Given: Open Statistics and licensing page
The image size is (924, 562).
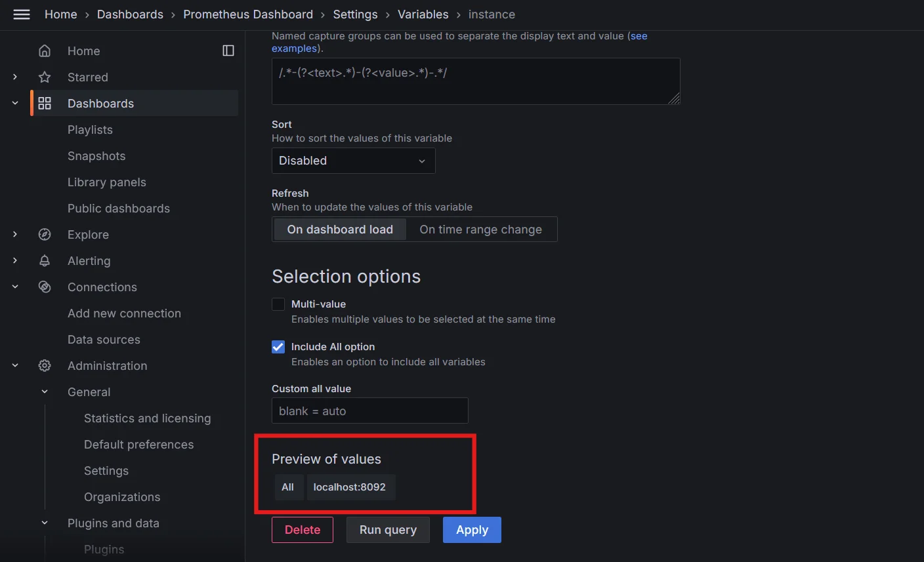Looking at the screenshot, I should tap(148, 418).
